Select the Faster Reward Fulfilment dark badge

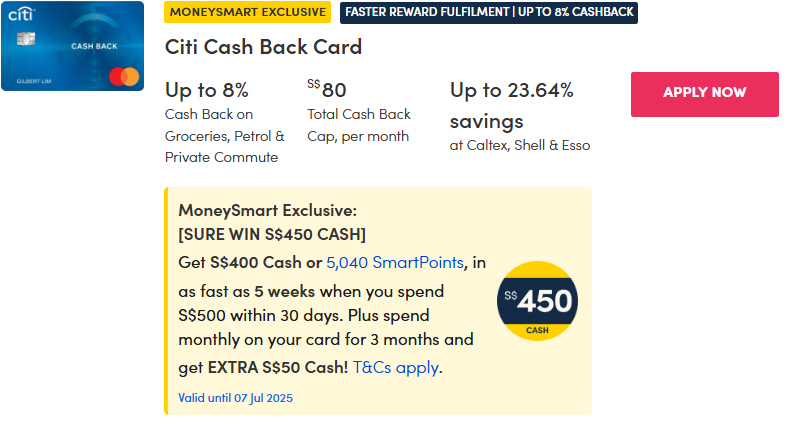(x=489, y=12)
